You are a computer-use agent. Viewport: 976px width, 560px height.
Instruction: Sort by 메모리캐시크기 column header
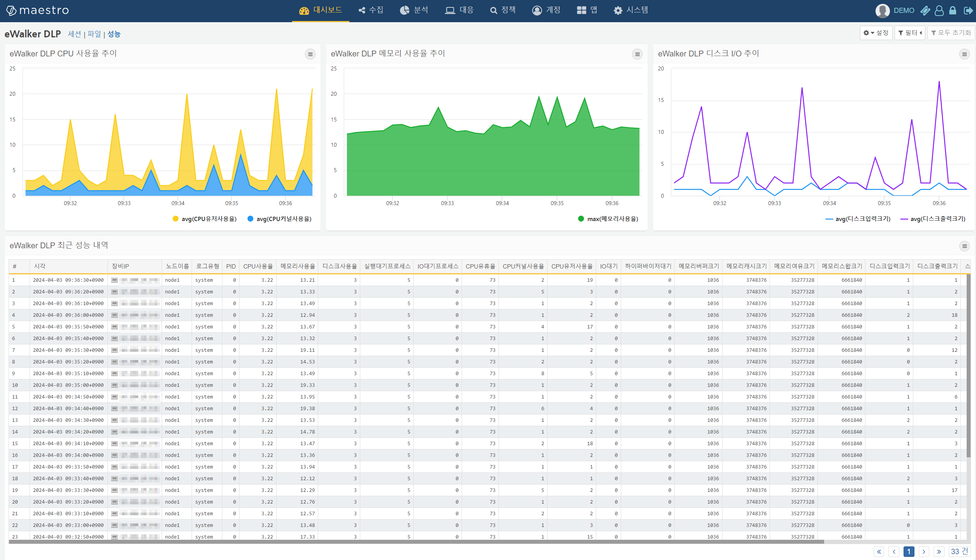click(747, 266)
